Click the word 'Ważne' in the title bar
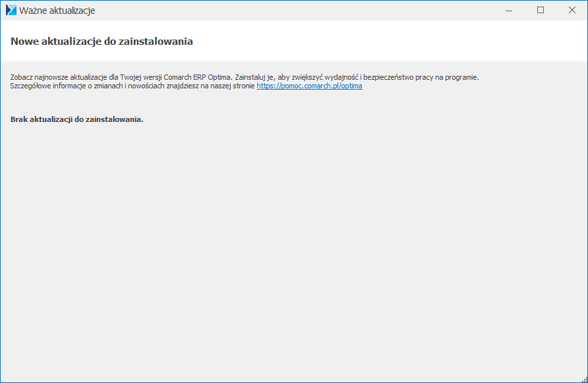588x383 pixels. click(34, 11)
